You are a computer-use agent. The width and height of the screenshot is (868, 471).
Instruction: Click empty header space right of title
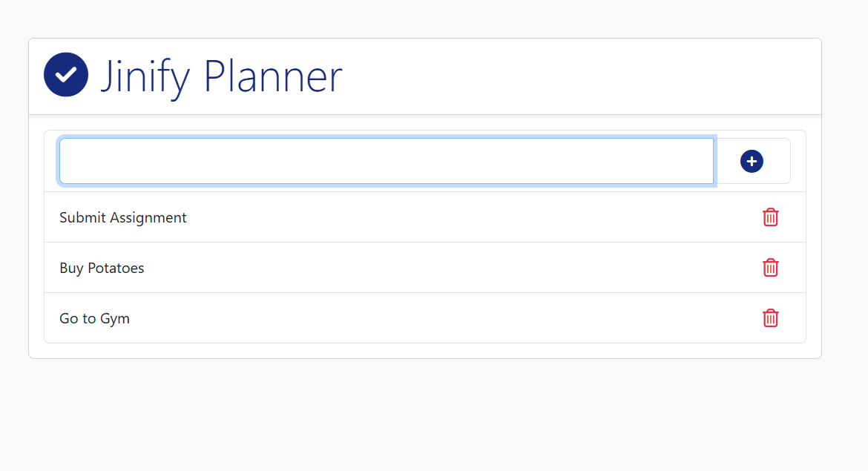pyautogui.click(x=579, y=76)
